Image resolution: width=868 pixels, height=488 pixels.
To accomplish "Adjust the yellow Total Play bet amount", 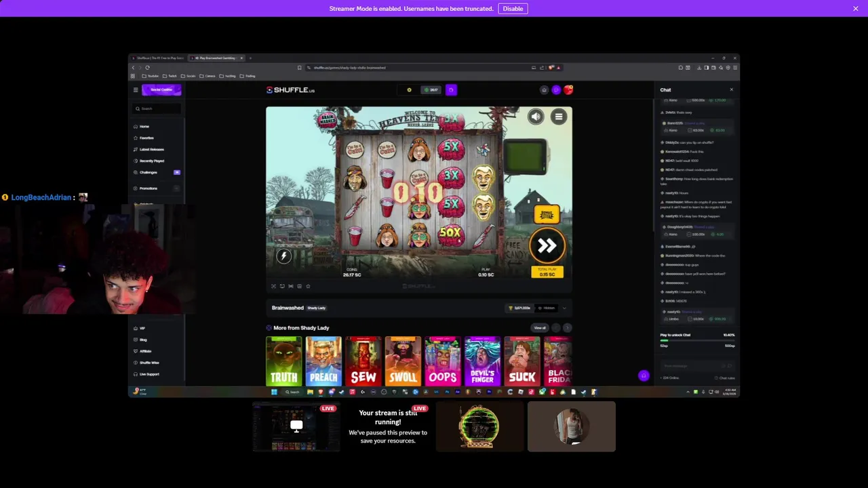I will [547, 272].
